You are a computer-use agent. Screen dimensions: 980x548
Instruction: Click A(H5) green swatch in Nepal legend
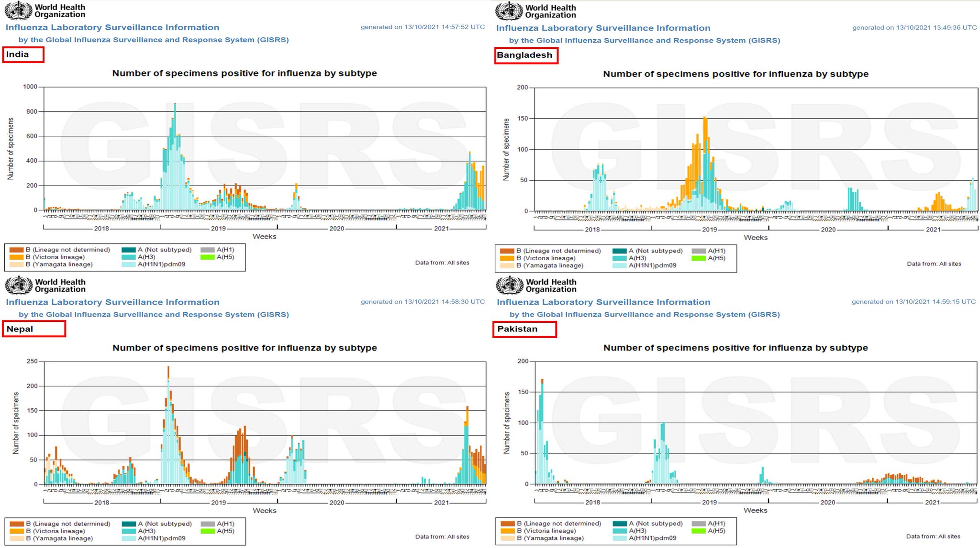coord(208,531)
